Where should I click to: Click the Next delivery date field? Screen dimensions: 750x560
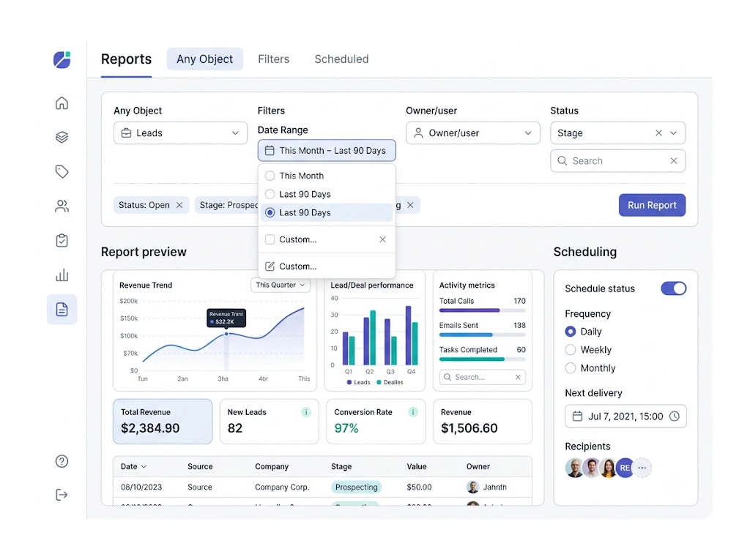coord(625,417)
